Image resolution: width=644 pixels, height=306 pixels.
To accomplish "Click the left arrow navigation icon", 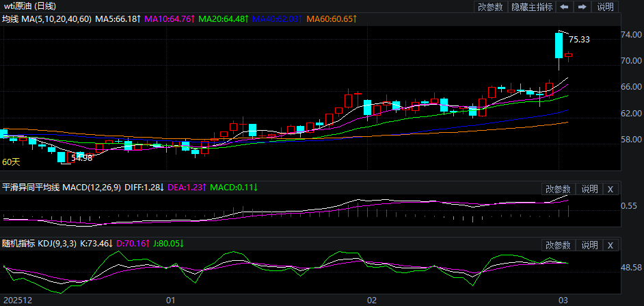I will [564, 7].
